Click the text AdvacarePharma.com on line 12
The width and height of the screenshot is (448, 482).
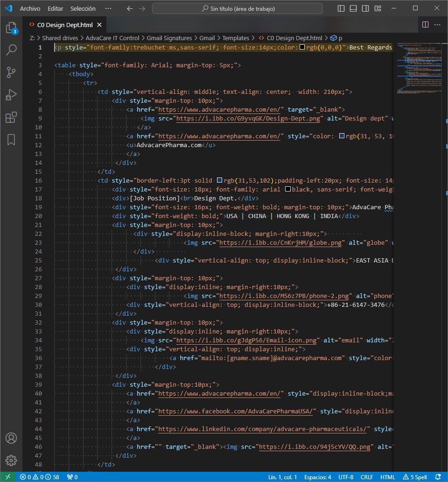[x=169, y=145]
